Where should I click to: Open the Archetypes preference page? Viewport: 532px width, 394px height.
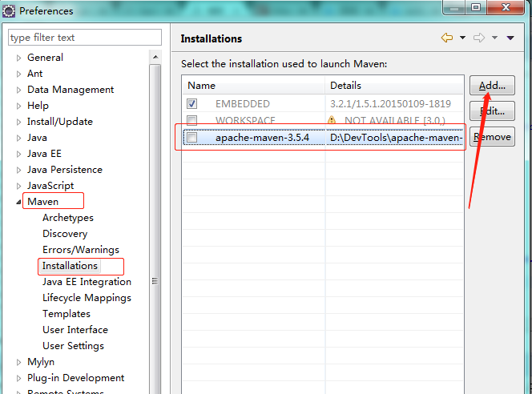click(x=68, y=218)
